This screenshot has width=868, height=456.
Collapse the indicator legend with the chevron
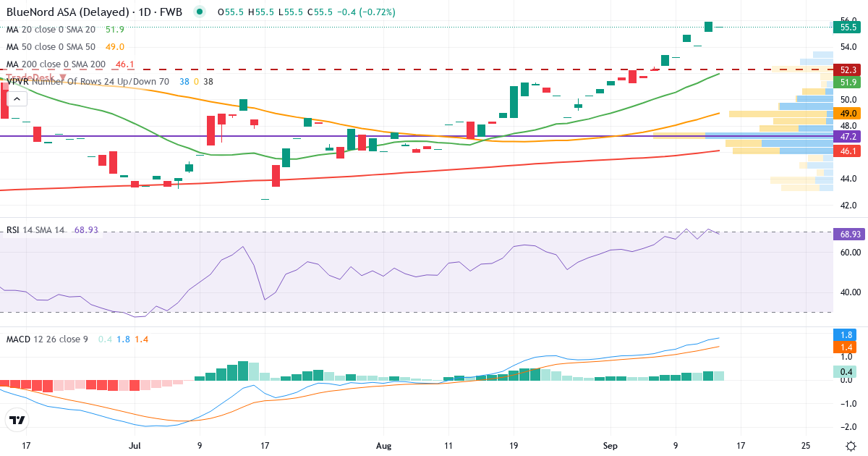click(x=17, y=99)
